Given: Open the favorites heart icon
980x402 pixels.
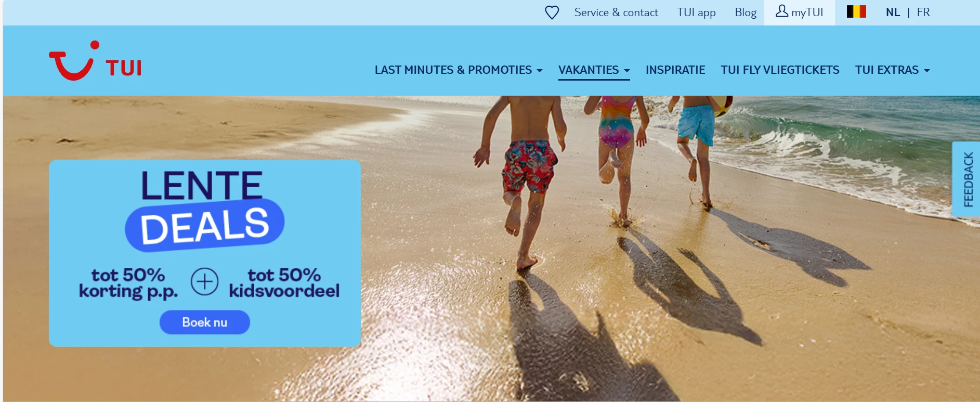Looking at the screenshot, I should pos(552,12).
